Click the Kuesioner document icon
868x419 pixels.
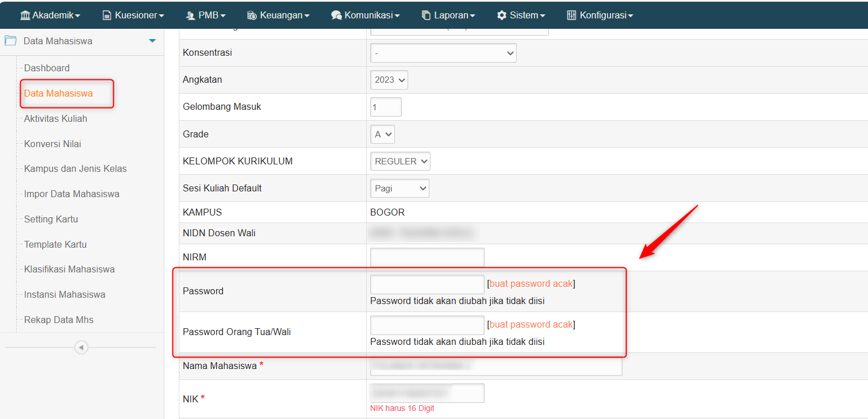coord(107,16)
